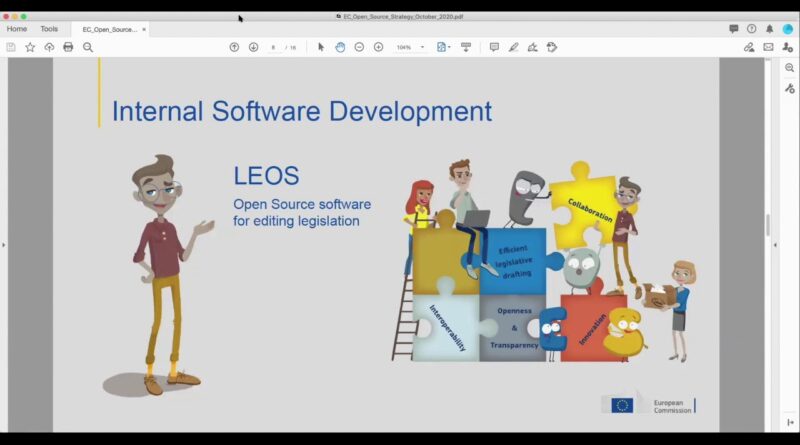
Task: Zoom out with minus icon
Action: pos(359,47)
